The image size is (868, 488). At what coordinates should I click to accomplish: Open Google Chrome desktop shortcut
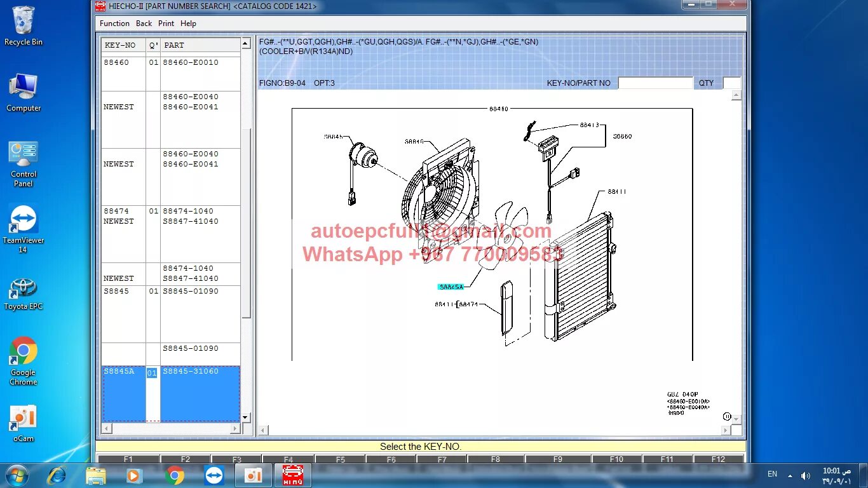pos(24,361)
